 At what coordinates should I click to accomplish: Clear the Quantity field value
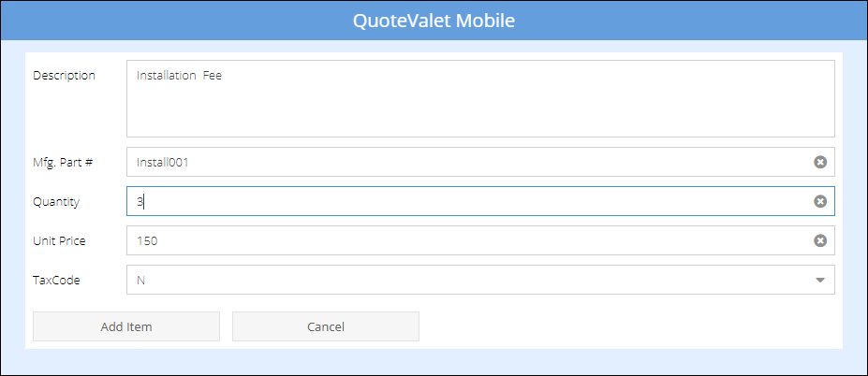pos(820,201)
